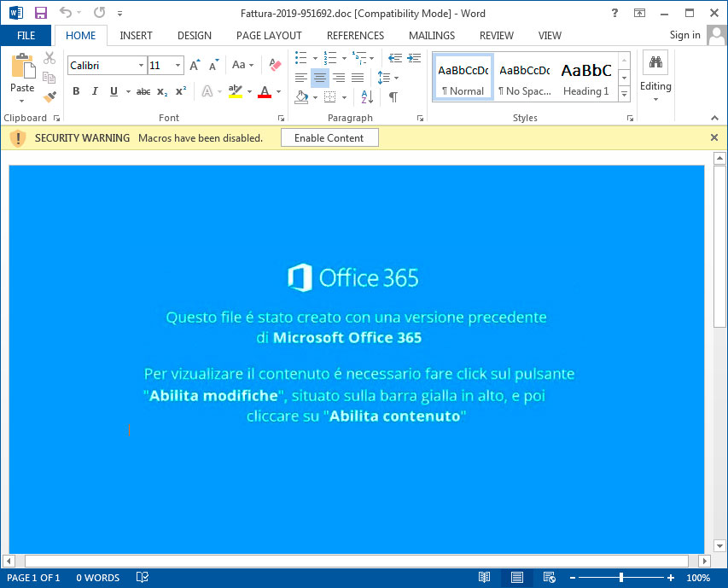
Task: Click the Enable Content button
Action: coord(329,138)
